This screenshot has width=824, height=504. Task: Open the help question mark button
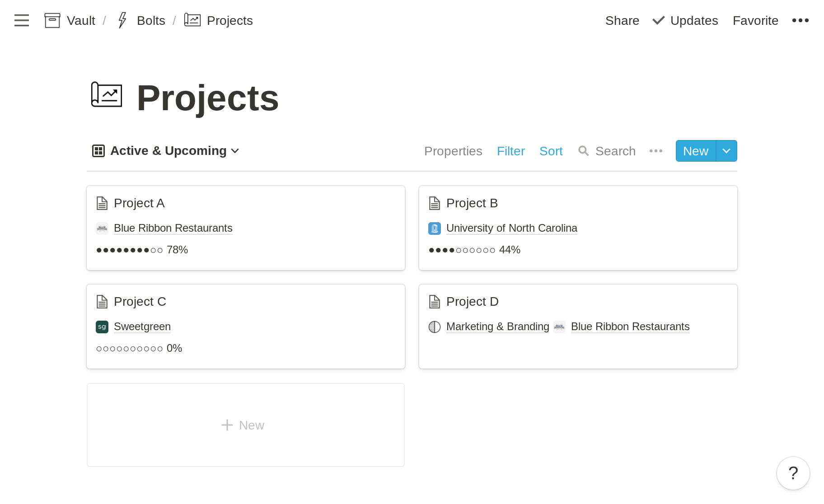(793, 473)
